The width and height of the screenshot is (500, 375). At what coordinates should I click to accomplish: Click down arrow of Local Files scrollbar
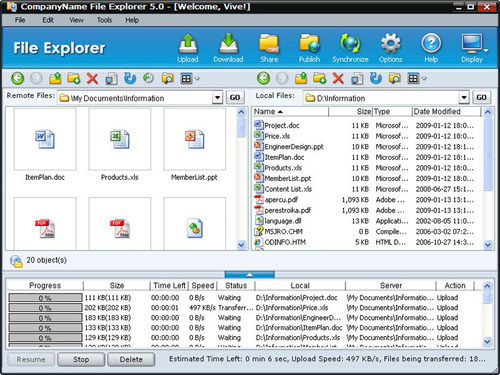tap(488, 245)
